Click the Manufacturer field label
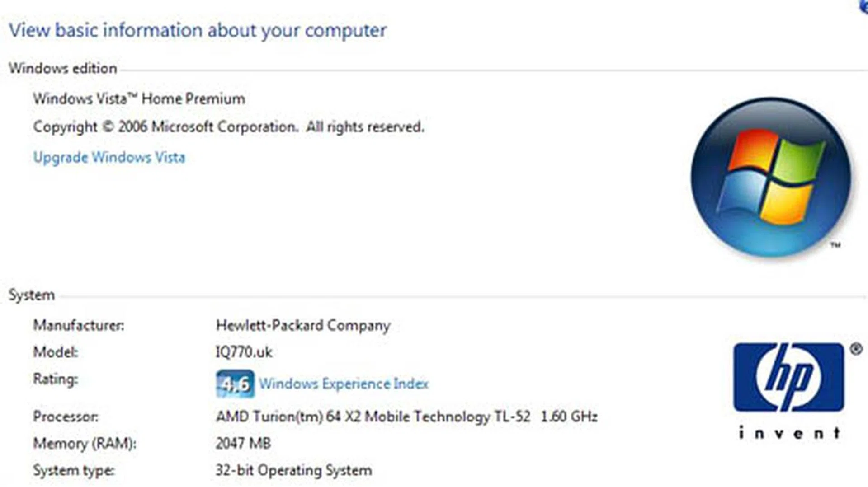This screenshot has height=487, width=868. tap(79, 326)
